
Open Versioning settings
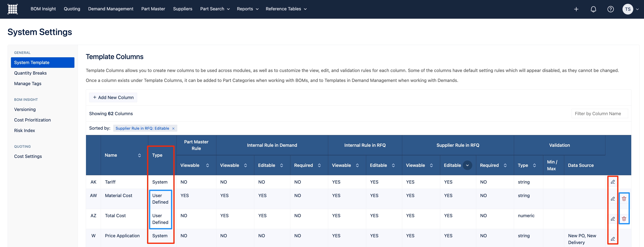pos(25,109)
